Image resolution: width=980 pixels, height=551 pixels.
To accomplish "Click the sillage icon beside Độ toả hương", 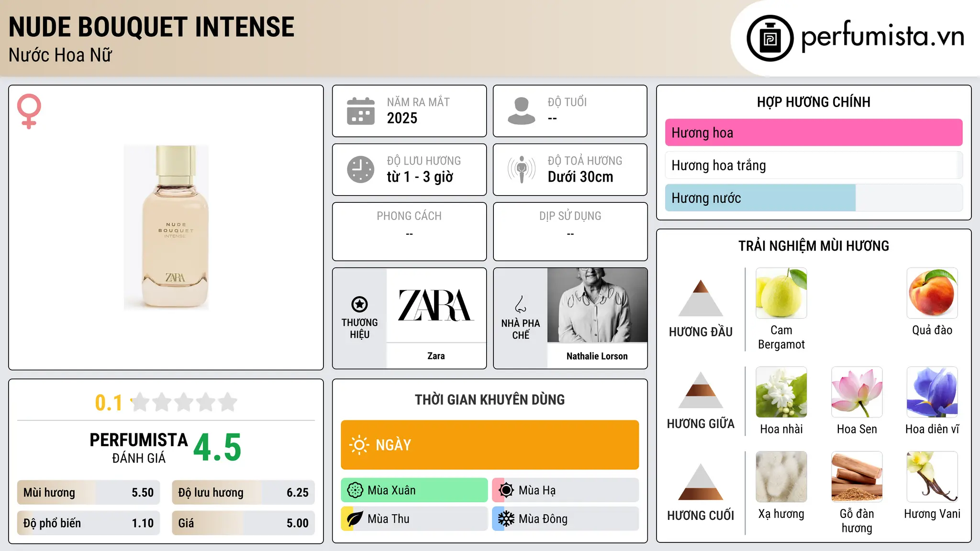I will coord(521,169).
